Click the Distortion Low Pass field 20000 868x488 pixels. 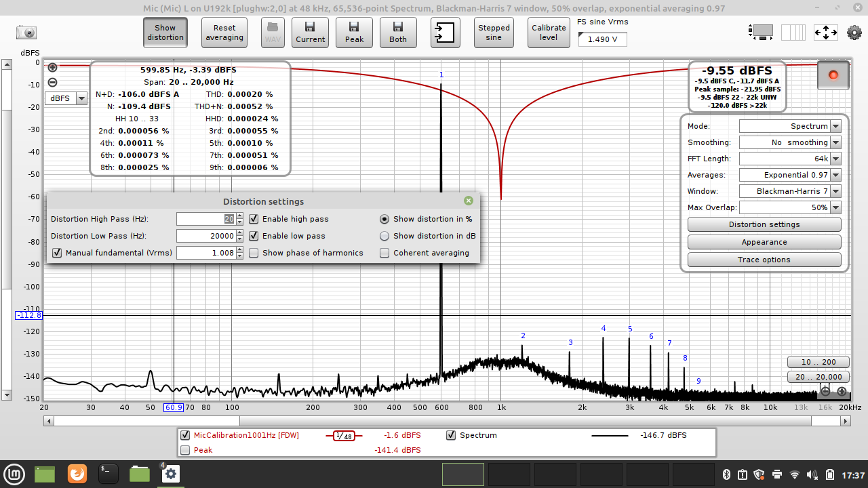click(x=206, y=236)
